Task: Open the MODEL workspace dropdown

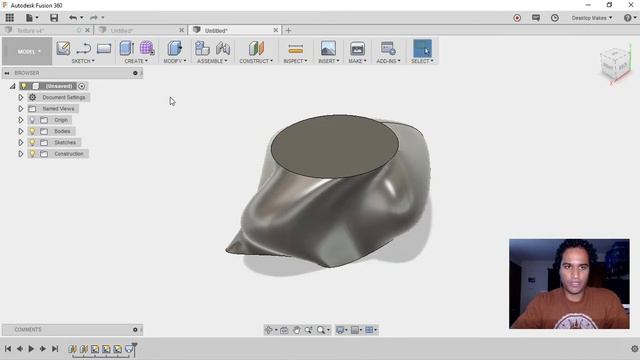Action: point(27,51)
